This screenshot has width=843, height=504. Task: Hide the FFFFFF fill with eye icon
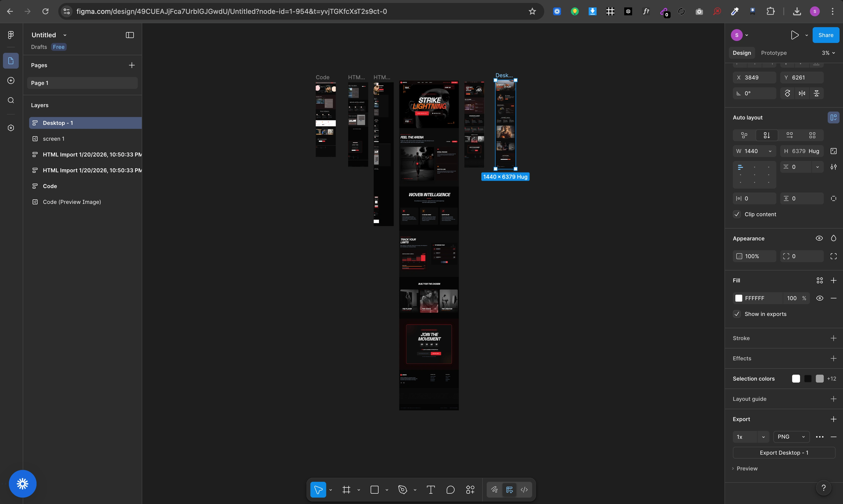tap(820, 298)
